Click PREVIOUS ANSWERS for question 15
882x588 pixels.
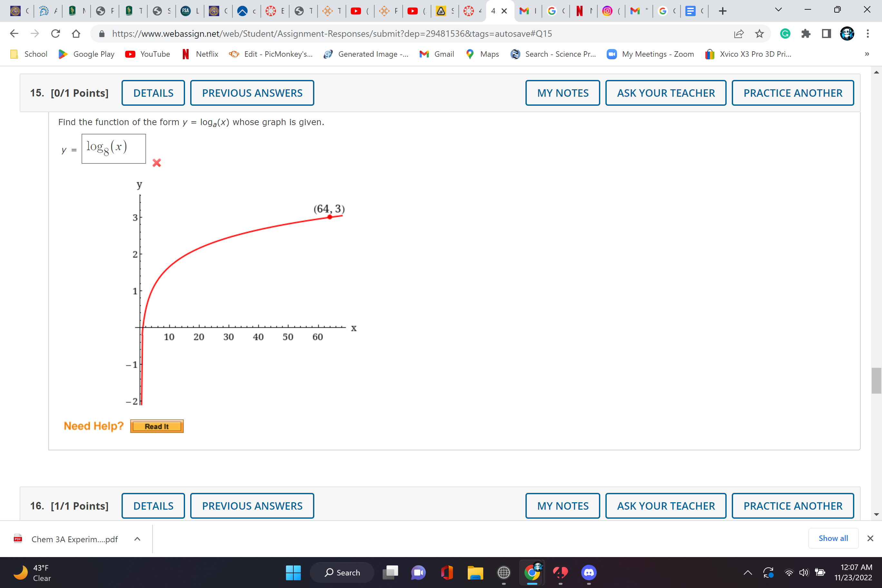(252, 93)
